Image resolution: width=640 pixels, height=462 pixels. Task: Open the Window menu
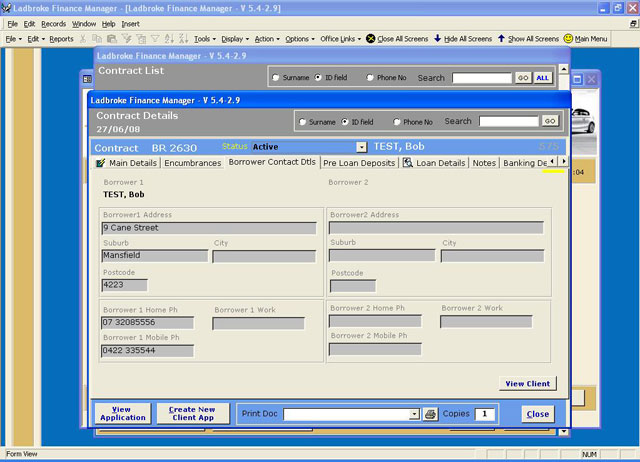pyautogui.click(x=84, y=24)
